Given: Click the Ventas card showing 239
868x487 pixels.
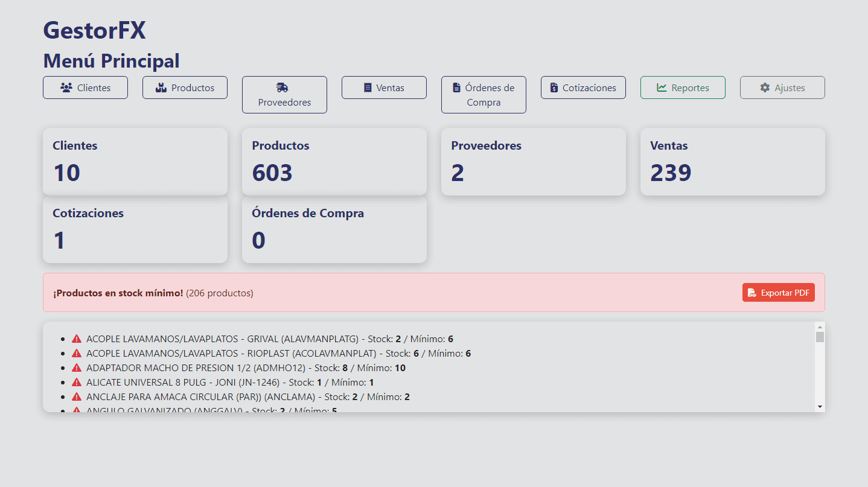Looking at the screenshot, I should coord(732,161).
